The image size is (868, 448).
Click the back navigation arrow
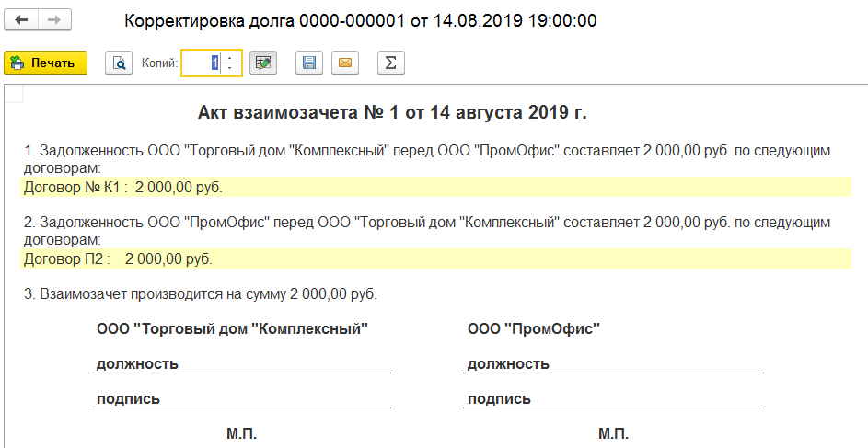tap(21, 20)
